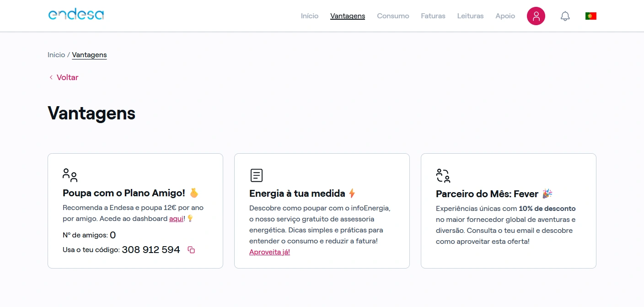Screen dimensions: 644x307
Task: Go to Início in top navigation
Action: 309,16
